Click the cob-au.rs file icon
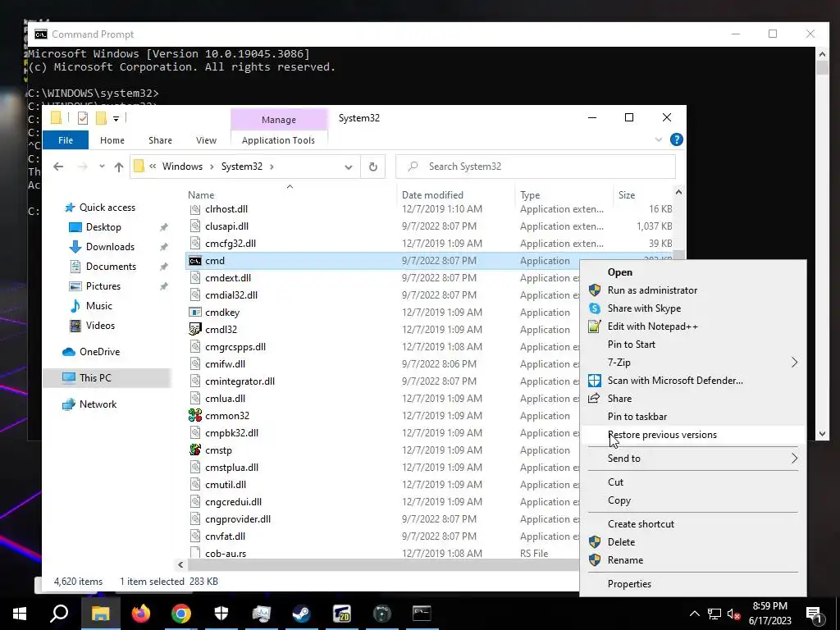840x630 pixels. (x=195, y=554)
